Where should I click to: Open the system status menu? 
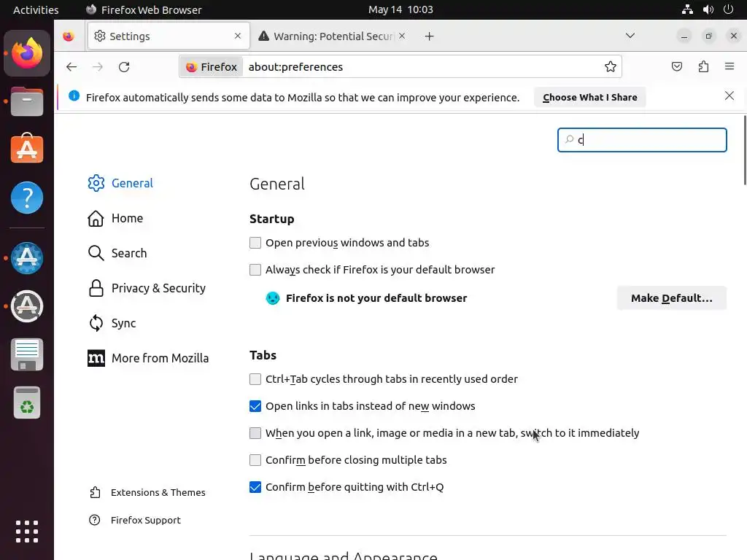pos(708,9)
